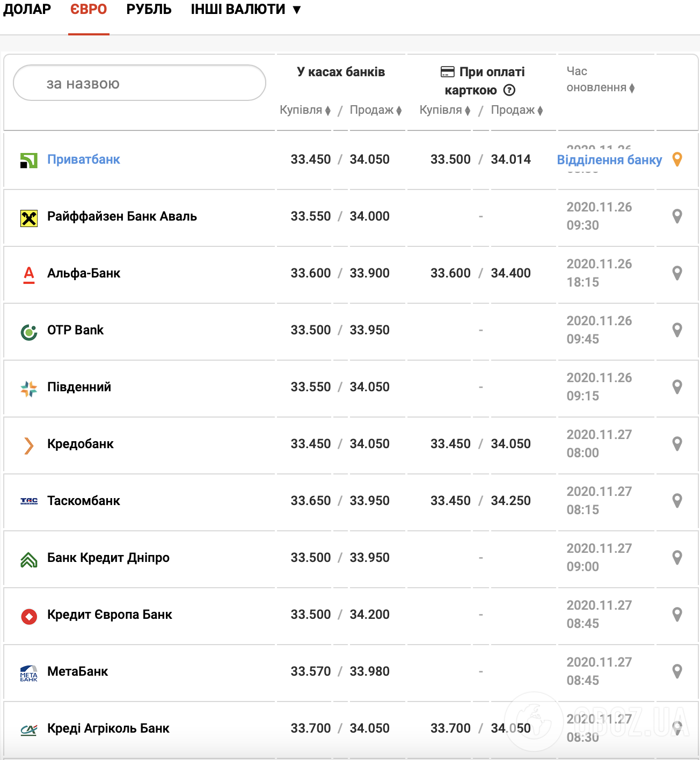Select the Кредит Європа Банк name
The image size is (700, 760).
coord(110,615)
